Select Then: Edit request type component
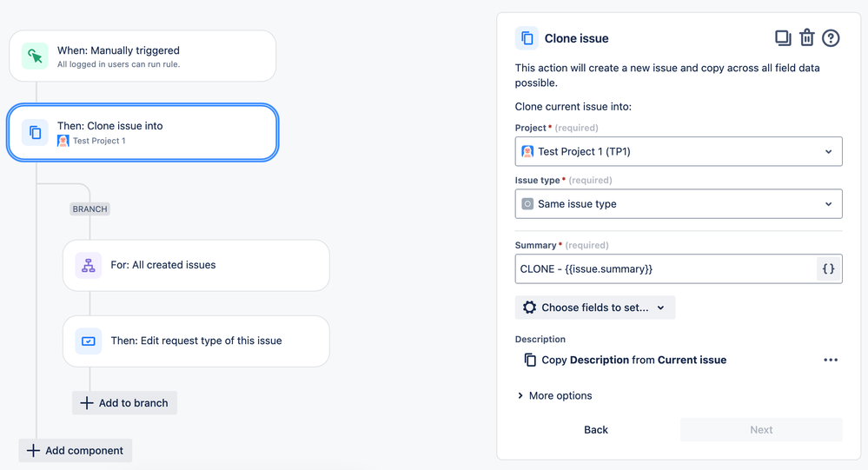The height and width of the screenshot is (470, 868). 196,341
